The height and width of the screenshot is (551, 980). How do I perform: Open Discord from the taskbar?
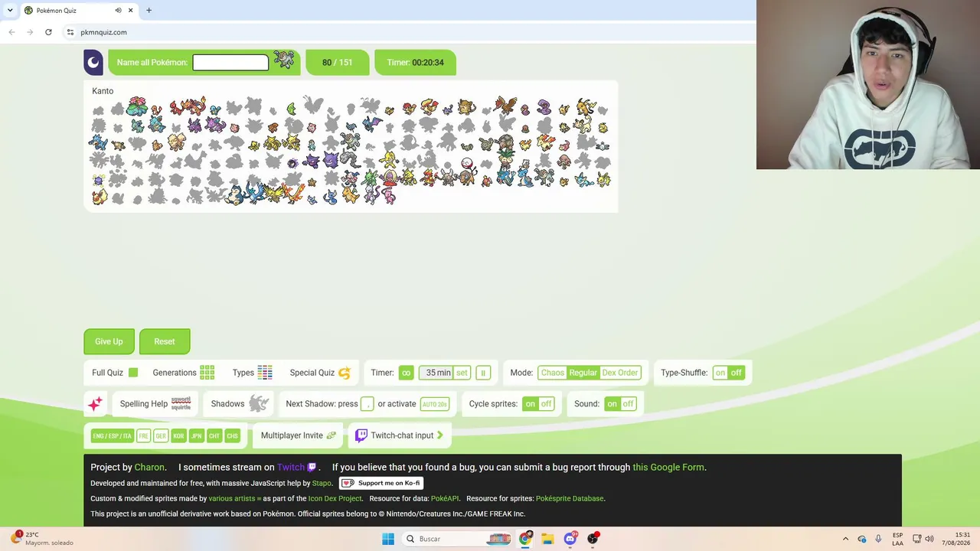click(570, 539)
